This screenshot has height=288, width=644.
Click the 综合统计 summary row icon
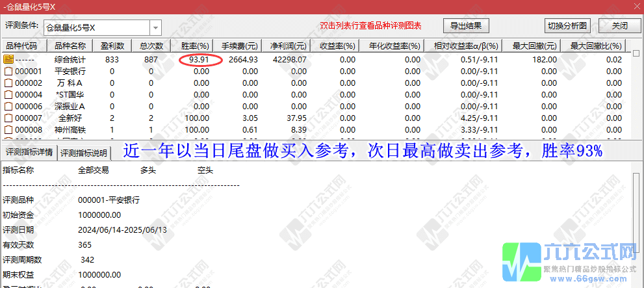8,60
